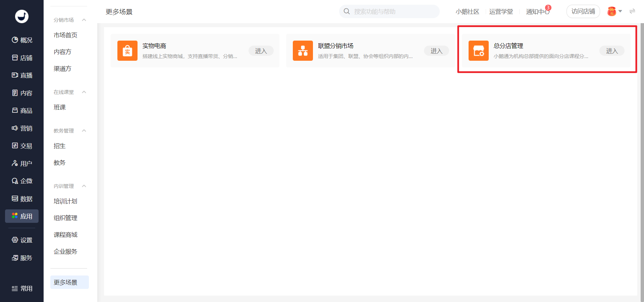Open the 直播 live streaming section

click(22, 75)
